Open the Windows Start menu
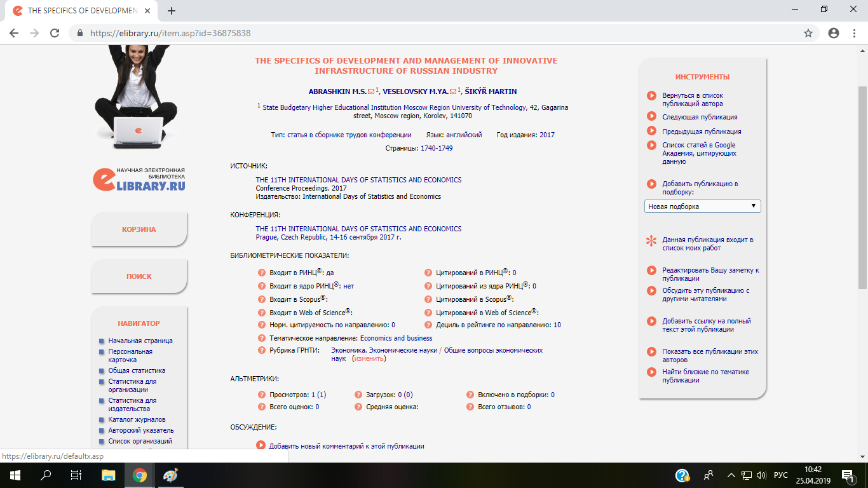 (15, 475)
